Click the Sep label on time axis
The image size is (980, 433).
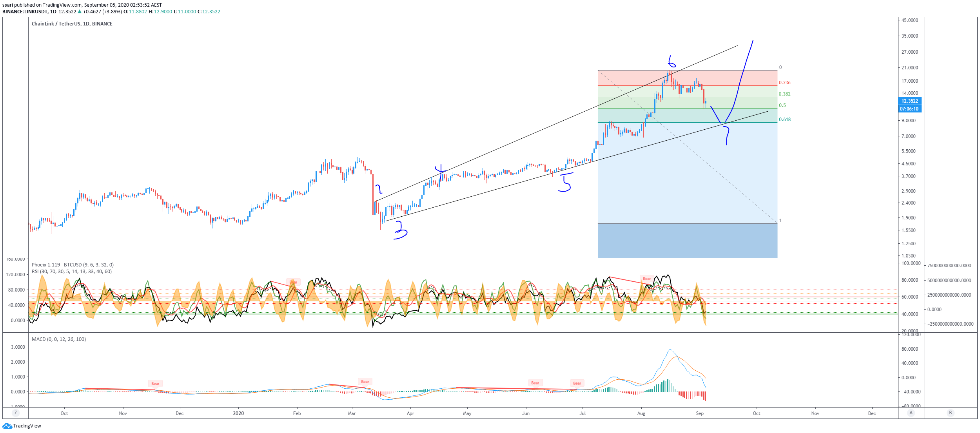[x=700, y=413]
